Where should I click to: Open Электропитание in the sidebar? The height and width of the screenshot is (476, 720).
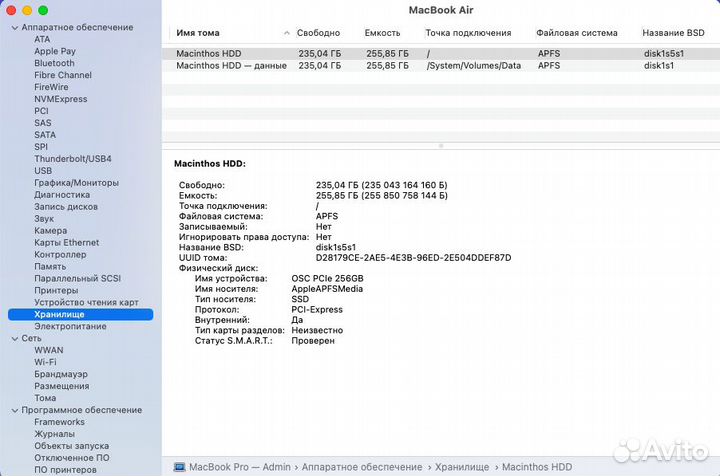pyautogui.click(x=70, y=326)
